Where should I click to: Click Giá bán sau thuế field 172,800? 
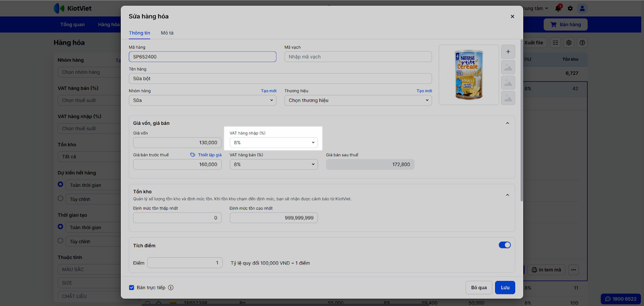pyautogui.click(x=370, y=164)
